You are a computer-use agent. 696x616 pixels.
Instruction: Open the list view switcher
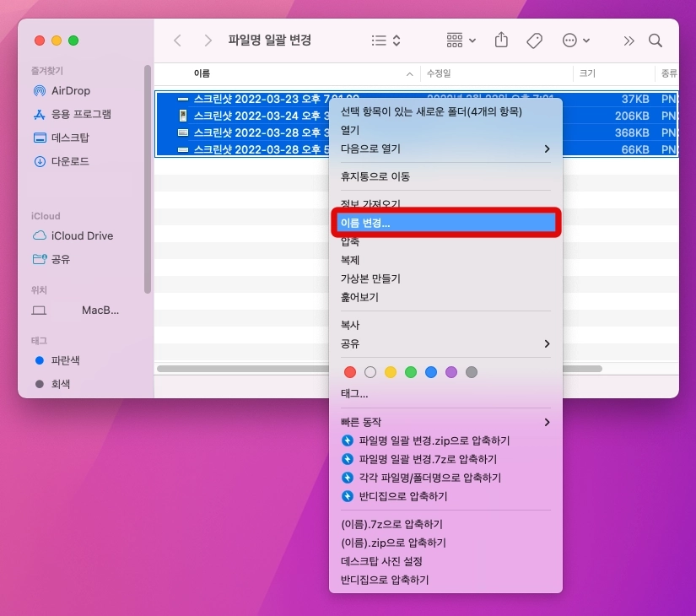[386, 41]
